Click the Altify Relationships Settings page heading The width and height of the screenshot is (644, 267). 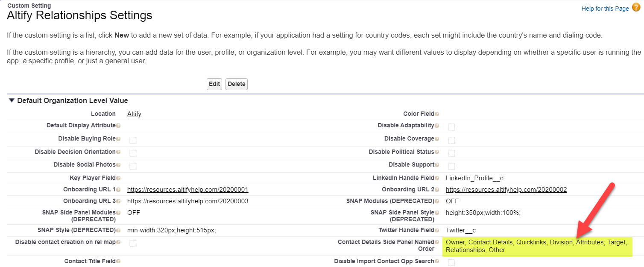[x=80, y=16]
